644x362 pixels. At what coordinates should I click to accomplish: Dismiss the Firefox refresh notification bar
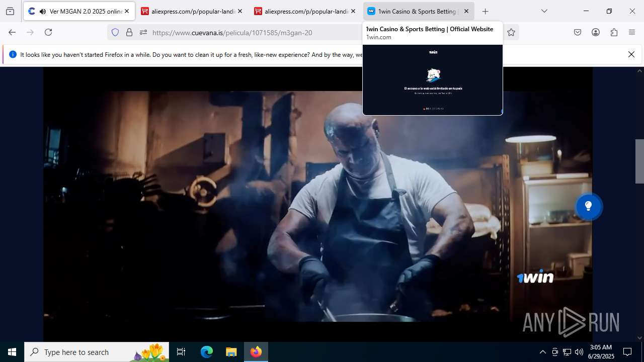[x=631, y=54]
